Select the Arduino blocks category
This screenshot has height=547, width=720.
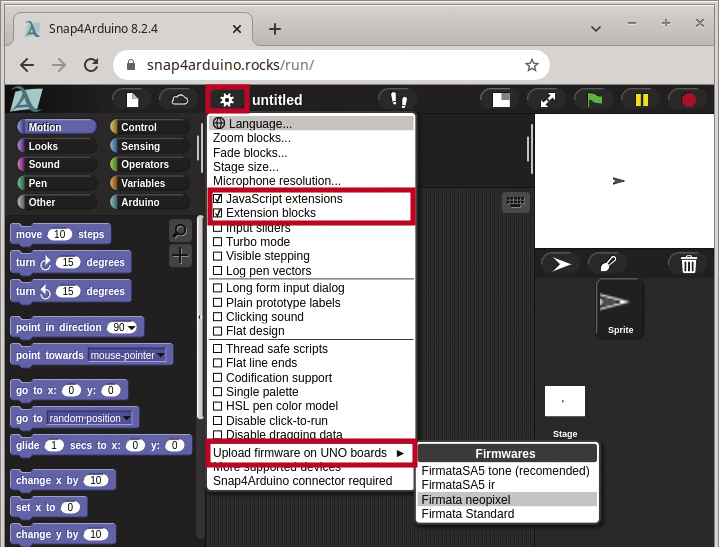[140, 202]
